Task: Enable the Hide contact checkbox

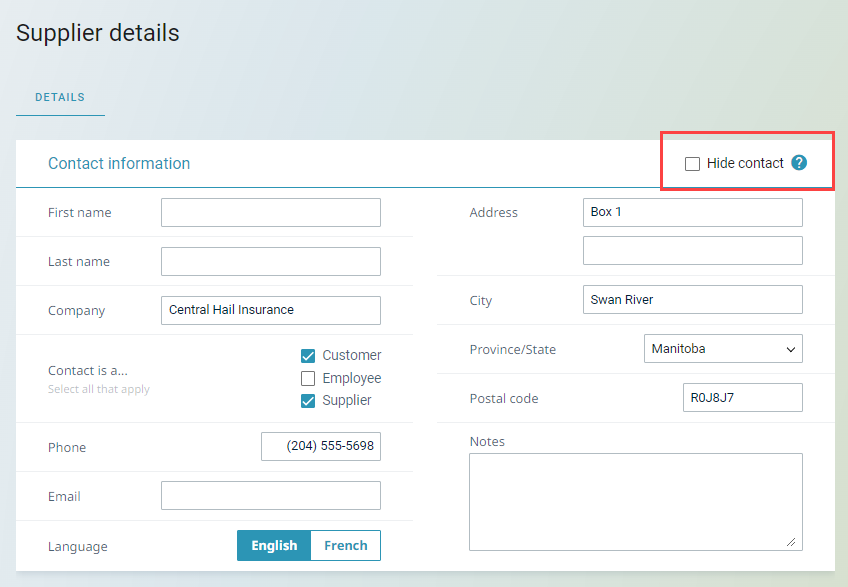Action: (692, 164)
